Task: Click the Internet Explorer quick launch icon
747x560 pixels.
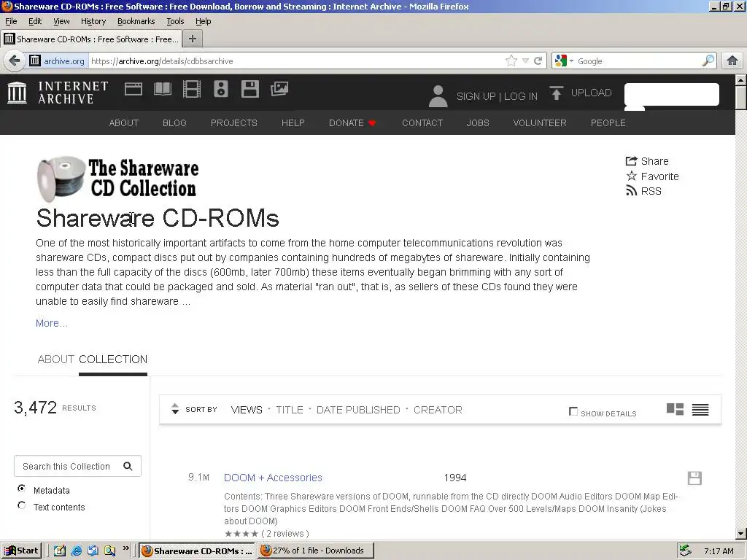Action: click(x=76, y=551)
